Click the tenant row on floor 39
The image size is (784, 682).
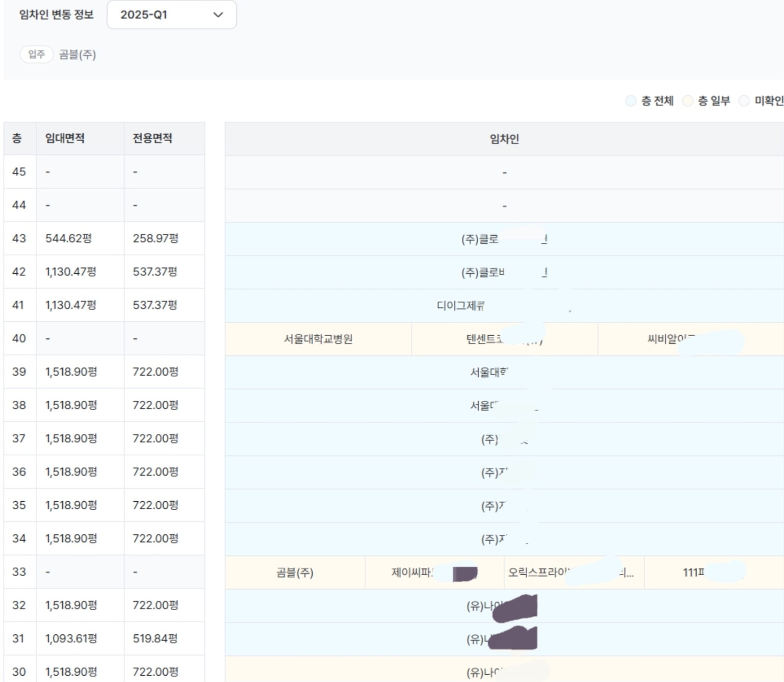coord(504,372)
